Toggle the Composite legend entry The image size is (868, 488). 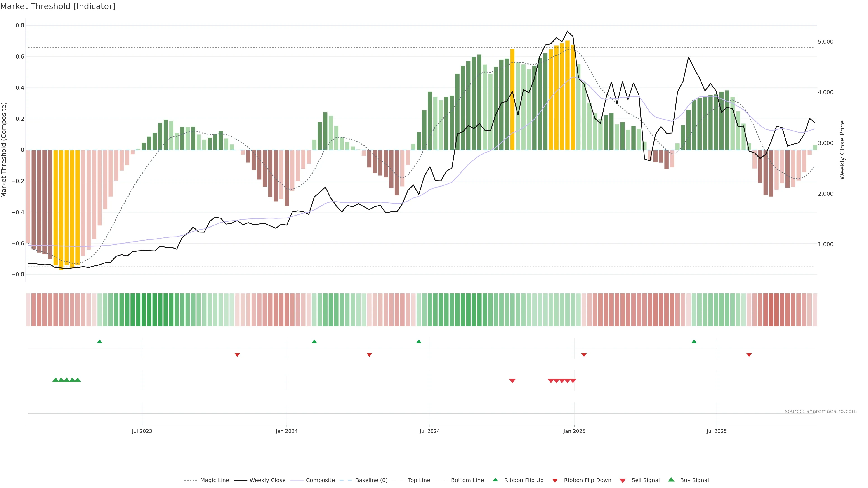point(320,480)
